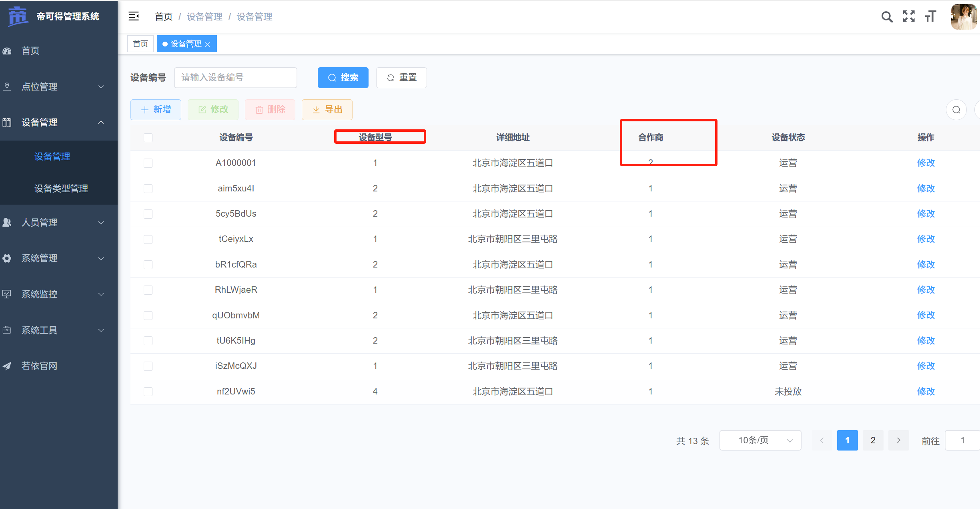This screenshot has width=980, height=509.
Task: Open the 10条/页 page size dropdown
Action: [760, 441]
